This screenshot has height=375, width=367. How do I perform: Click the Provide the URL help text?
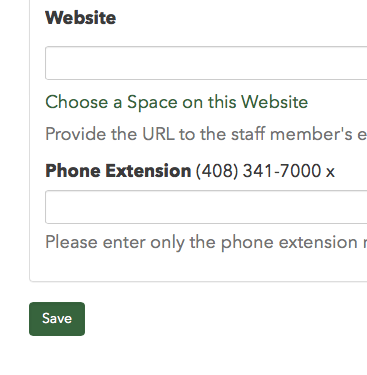206,134
